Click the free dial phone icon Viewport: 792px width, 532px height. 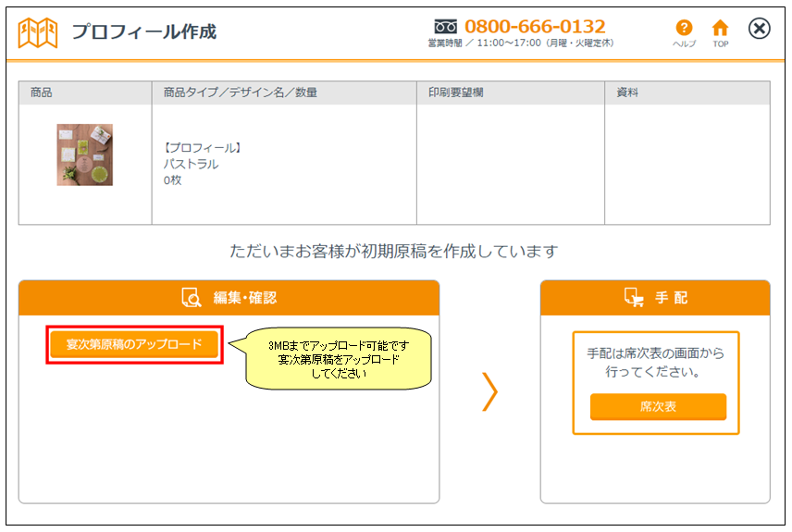click(x=446, y=26)
